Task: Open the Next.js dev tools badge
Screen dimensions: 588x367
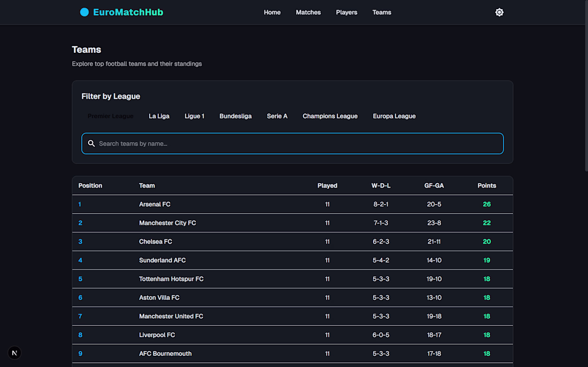Action: coord(14,353)
